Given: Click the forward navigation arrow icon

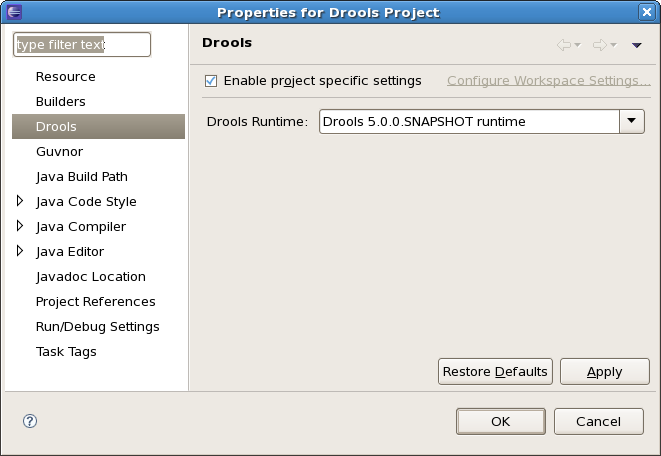Looking at the screenshot, I should point(600,45).
